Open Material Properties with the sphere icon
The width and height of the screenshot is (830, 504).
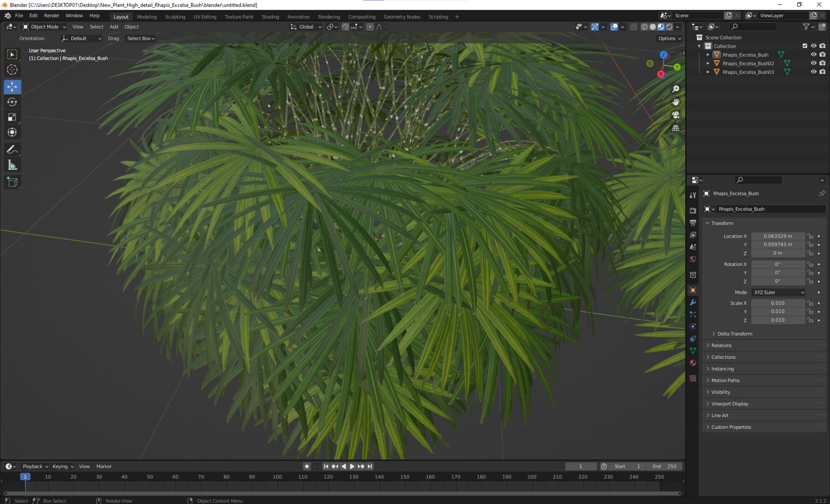(693, 363)
